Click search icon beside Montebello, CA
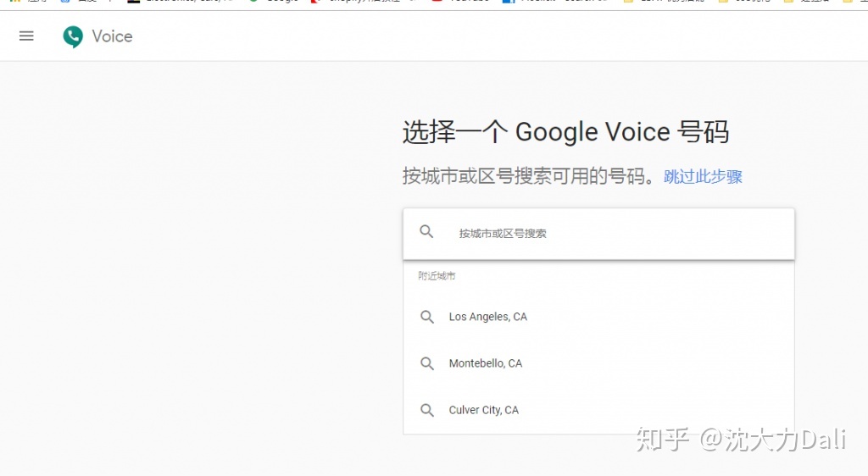Screen dimensions: 868x476 [427, 363]
